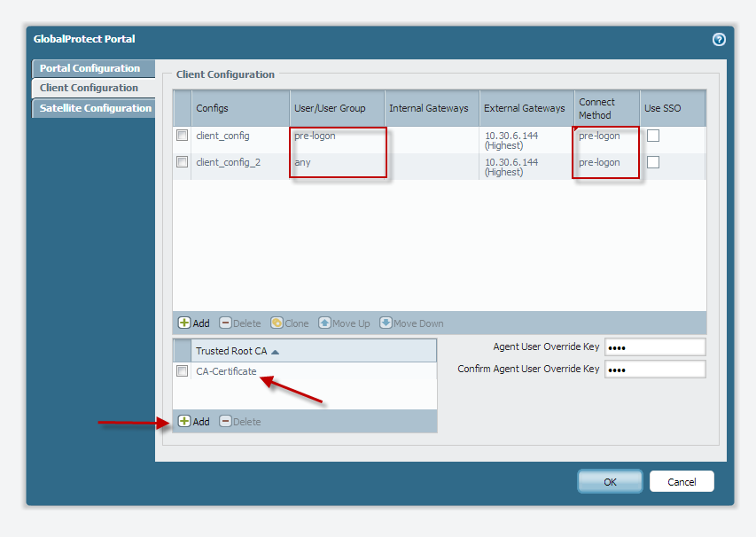This screenshot has height=537, width=756.
Task: Click Delete under Trusted Root CA list
Action: pos(240,422)
